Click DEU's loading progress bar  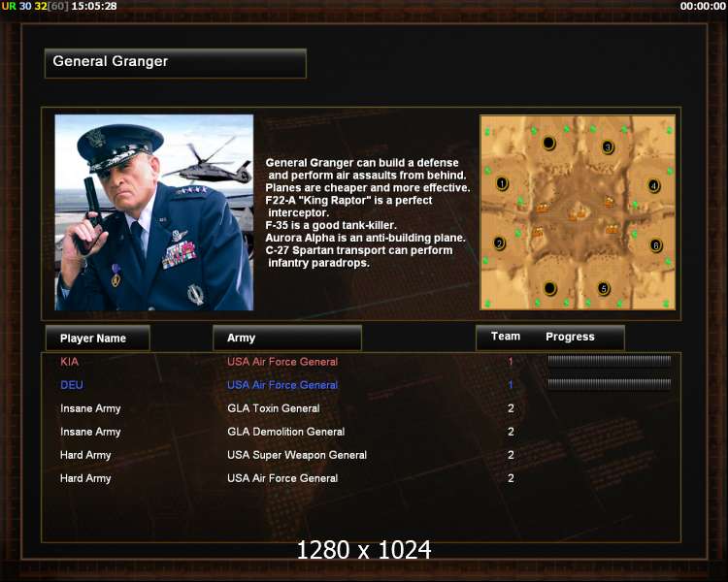pyautogui.click(x=610, y=383)
